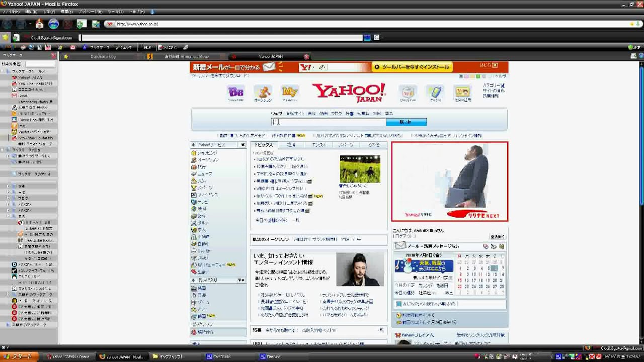Select the Topics tab in news box
Screen dimensions: 644x362
click(x=264, y=145)
